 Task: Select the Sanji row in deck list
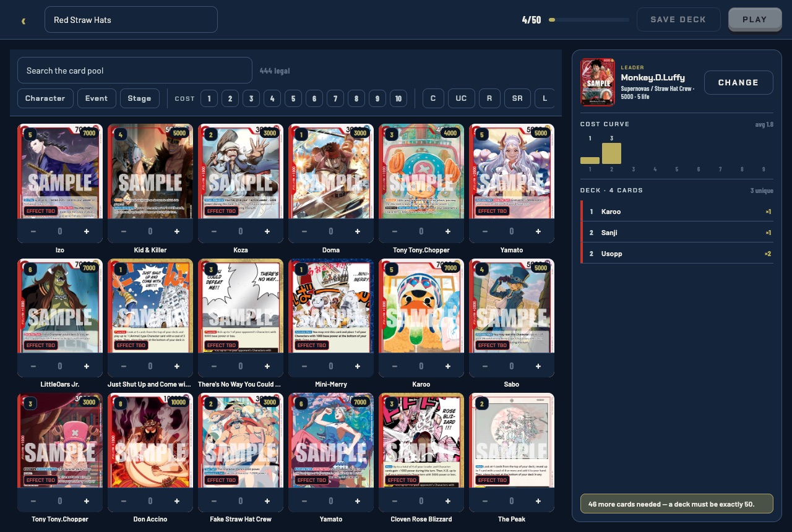pos(677,233)
